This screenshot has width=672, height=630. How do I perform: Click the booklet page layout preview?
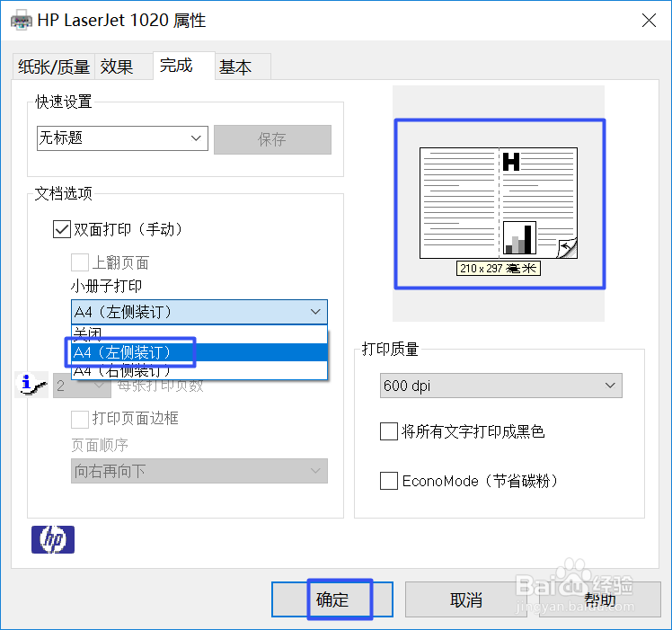pyautogui.click(x=499, y=203)
